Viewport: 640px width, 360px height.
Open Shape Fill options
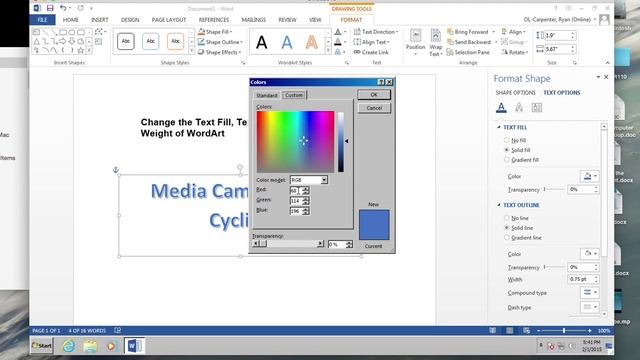[x=215, y=32]
